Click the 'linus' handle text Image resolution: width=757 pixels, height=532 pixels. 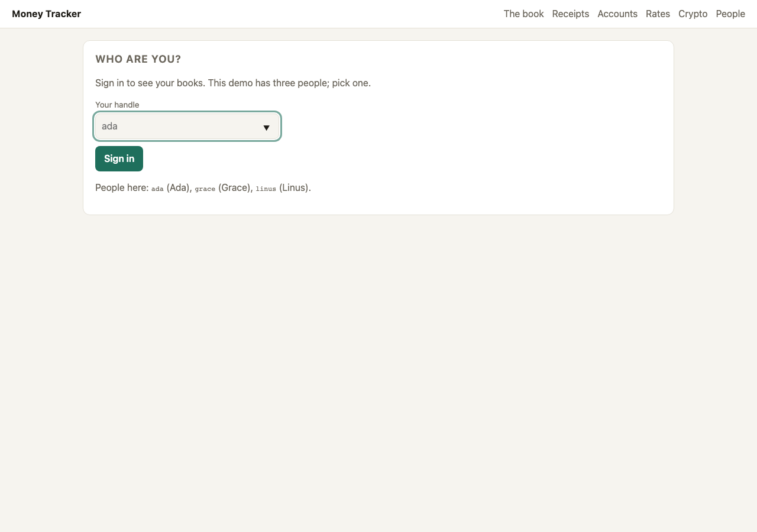tap(266, 189)
